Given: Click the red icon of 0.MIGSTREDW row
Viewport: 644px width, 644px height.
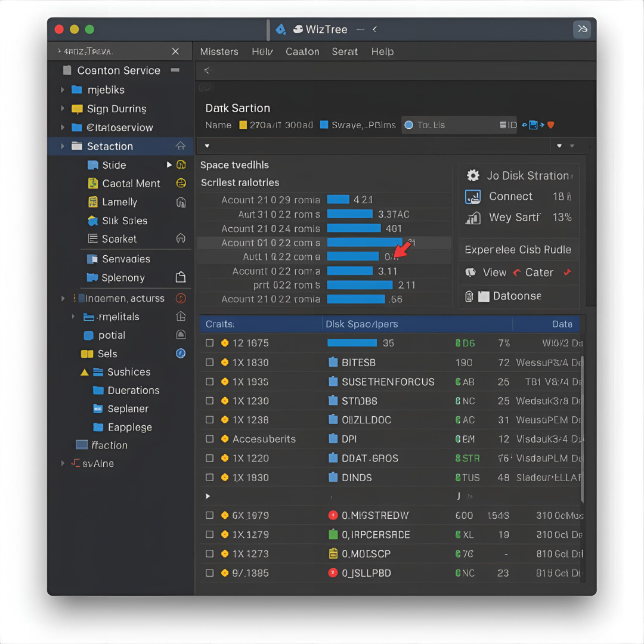Looking at the screenshot, I should pyautogui.click(x=333, y=515).
